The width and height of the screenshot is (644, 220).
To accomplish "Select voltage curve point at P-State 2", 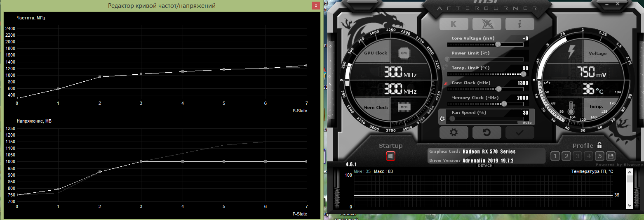I will coord(100,171).
